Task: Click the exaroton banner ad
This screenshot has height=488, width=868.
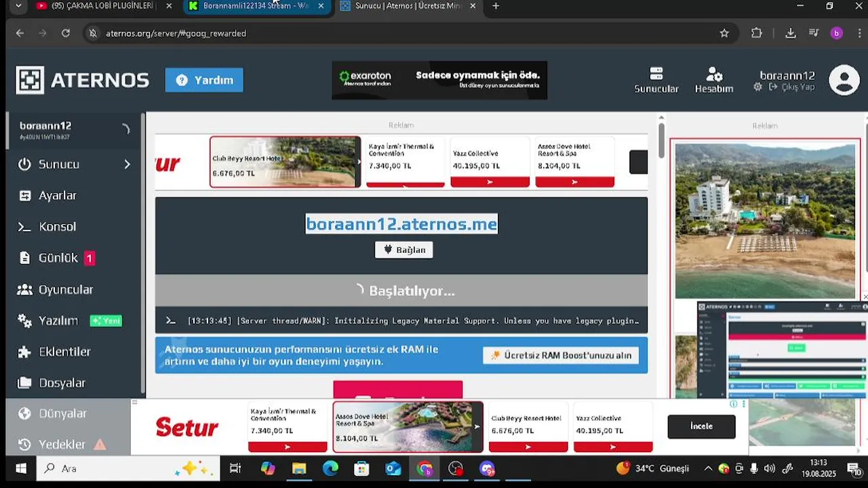Action: (439, 80)
